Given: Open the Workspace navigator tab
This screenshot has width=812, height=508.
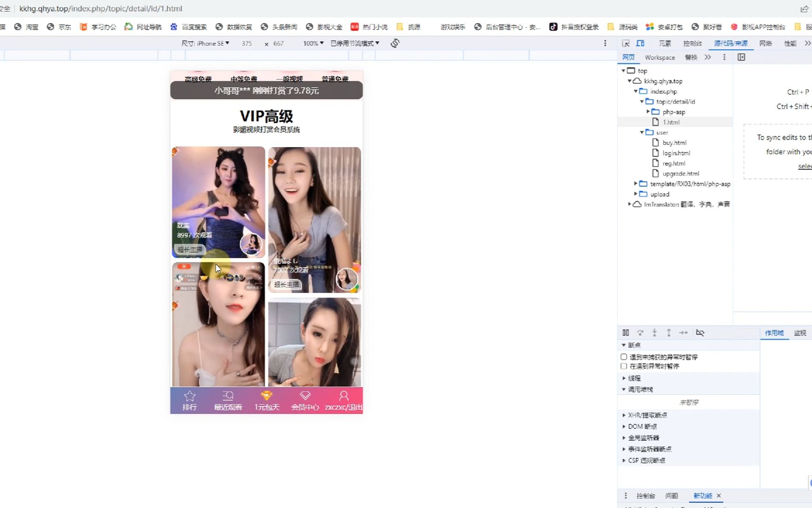Looking at the screenshot, I should point(660,57).
